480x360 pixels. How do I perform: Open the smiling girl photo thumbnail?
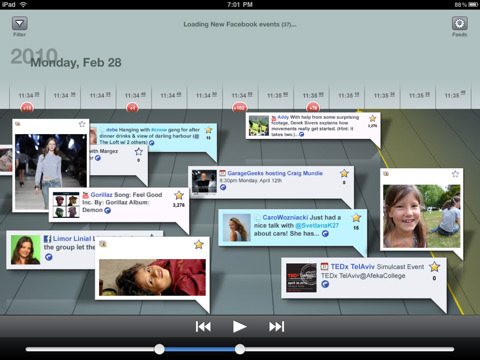tap(422, 216)
